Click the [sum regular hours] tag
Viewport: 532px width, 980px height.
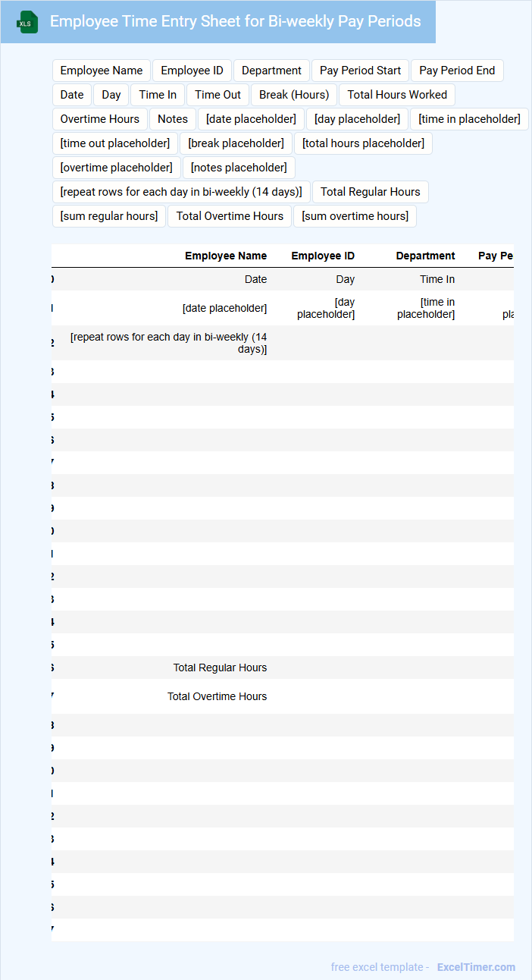pos(109,216)
